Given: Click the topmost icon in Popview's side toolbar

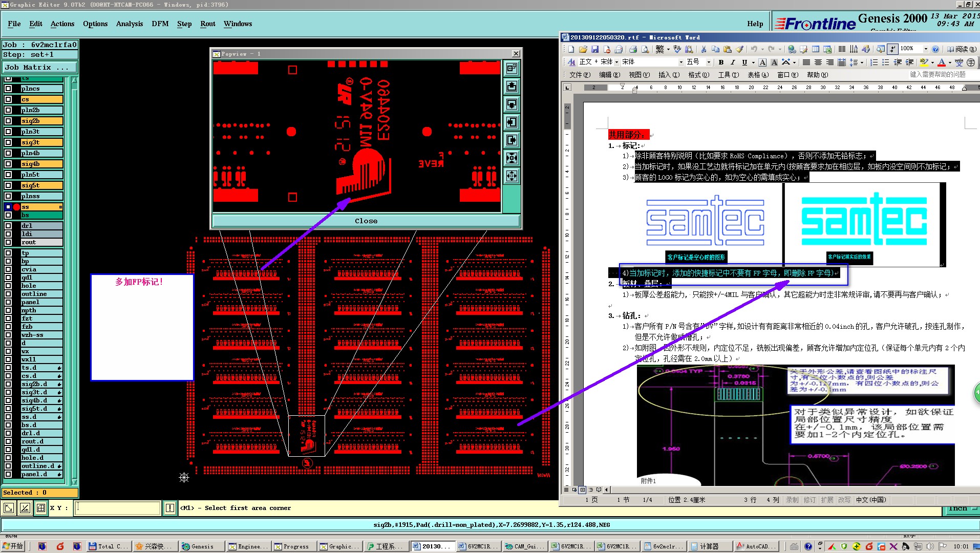Looking at the screenshot, I should click(512, 68).
